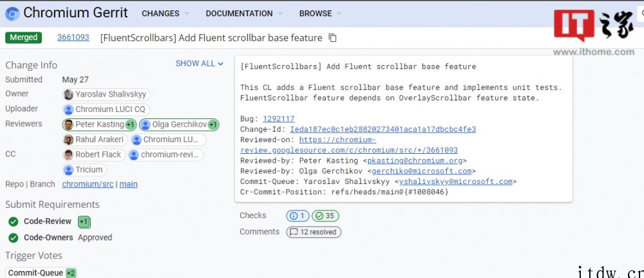
Task: Click the yshalivskyy@microsoft.com email link
Action: 455,181
